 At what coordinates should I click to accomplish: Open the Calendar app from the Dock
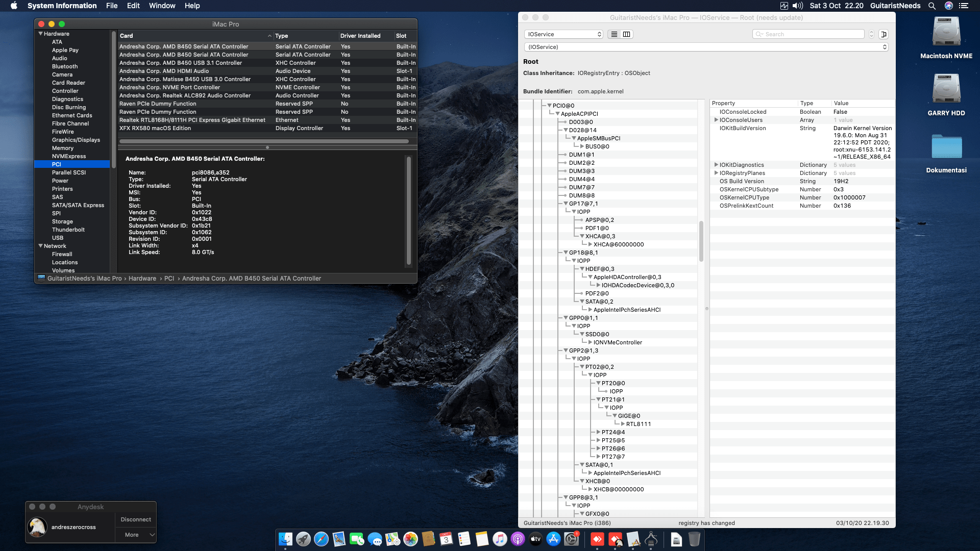pos(446,539)
